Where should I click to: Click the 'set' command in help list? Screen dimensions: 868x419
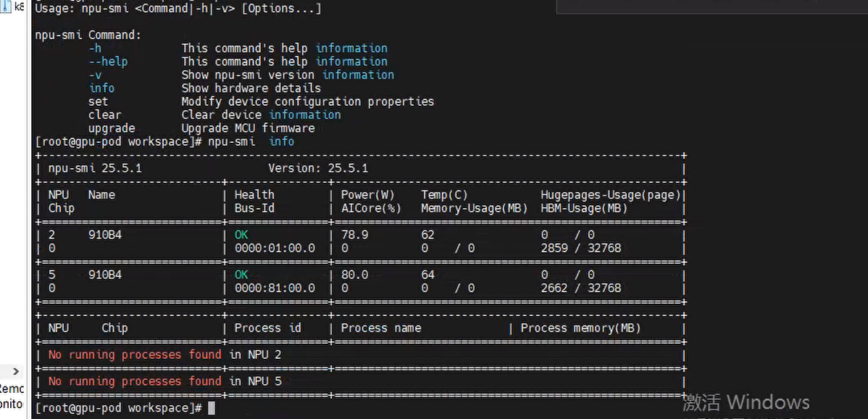coord(98,101)
